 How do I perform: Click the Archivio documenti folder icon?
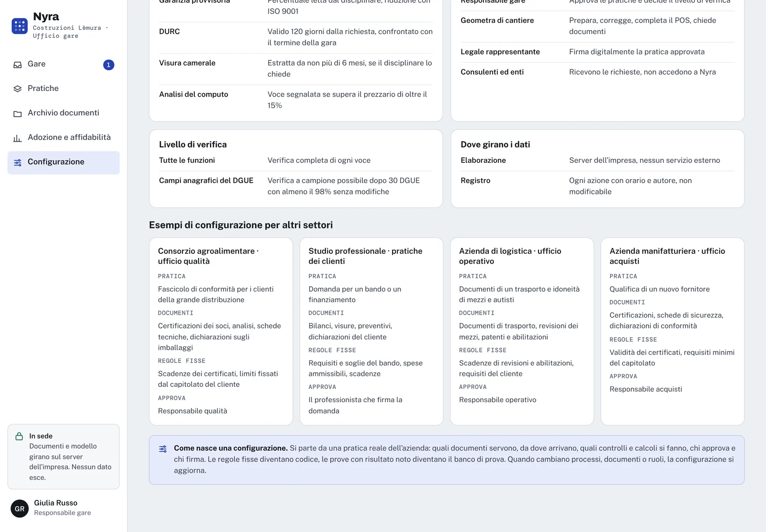click(18, 113)
